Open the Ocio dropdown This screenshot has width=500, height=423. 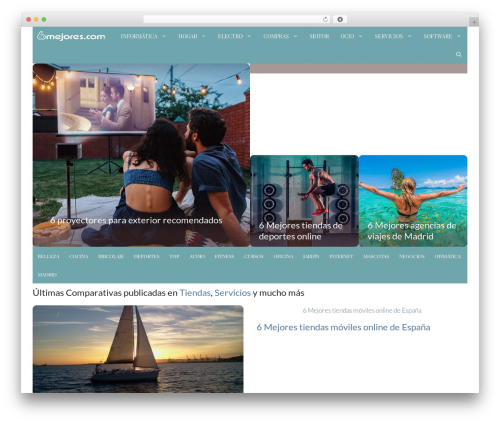click(x=351, y=36)
